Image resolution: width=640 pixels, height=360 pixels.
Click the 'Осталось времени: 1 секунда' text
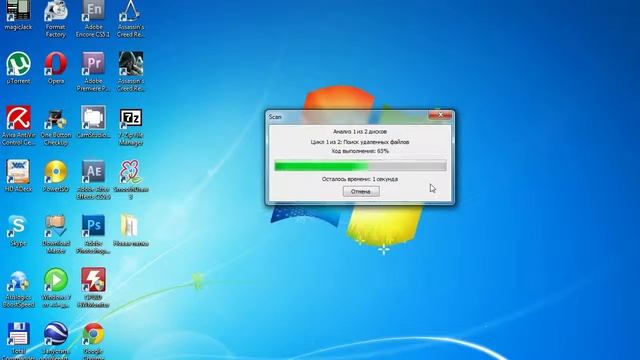(360, 179)
